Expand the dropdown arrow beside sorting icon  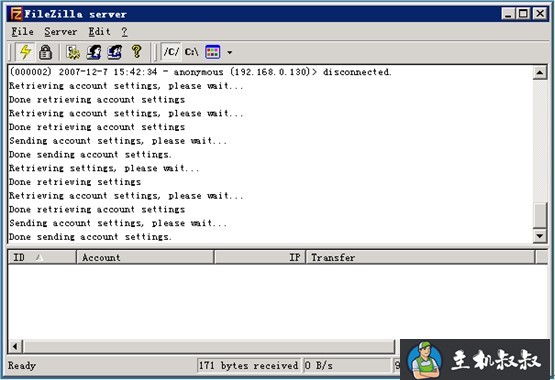click(230, 52)
